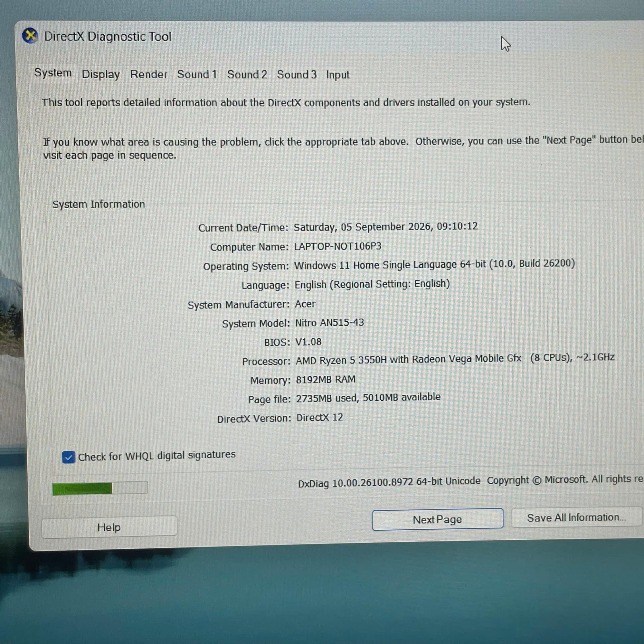Click the Page file label
The width and height of the screenshot is (644, 644).
click(x=270, y=399)
